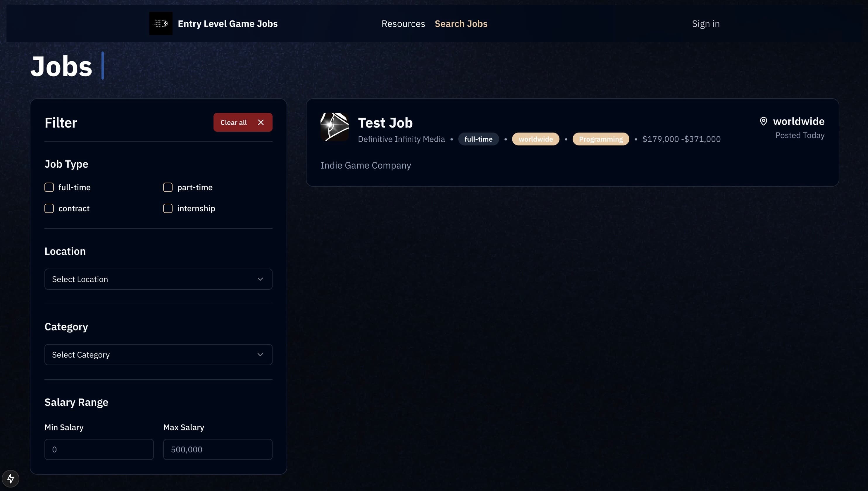This screenshot has height=491, width=868.
Task: Click the Programming category tag
Action: pos(601,139)
